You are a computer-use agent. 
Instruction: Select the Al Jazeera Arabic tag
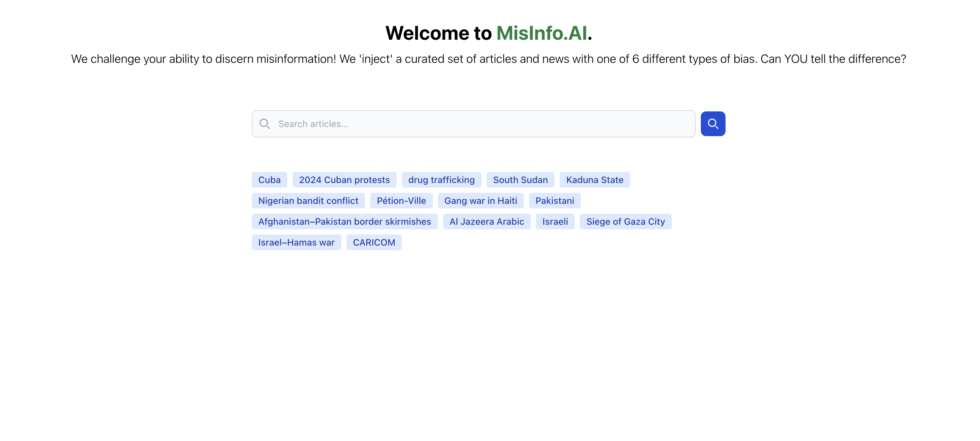486,222
